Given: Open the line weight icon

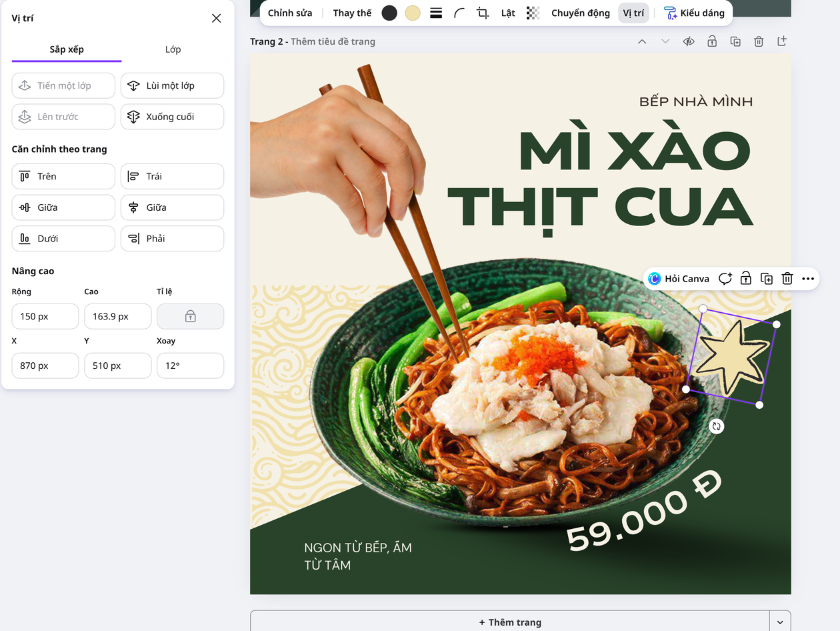Looking at the screenshot, I should click(x=436, y=13).
